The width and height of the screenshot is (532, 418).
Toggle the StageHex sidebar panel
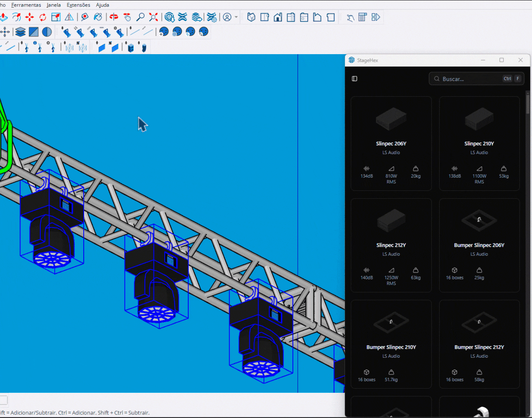(355, 79)
